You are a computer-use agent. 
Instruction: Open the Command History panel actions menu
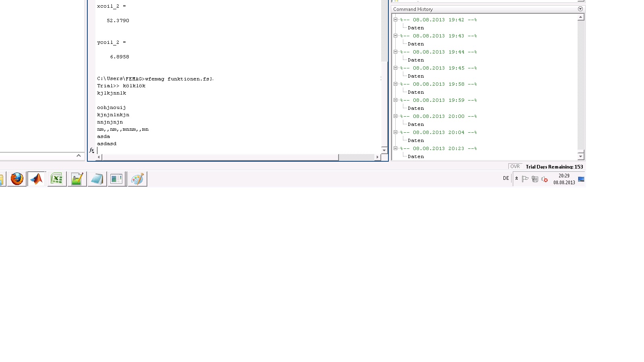click(x=580, y=9)
